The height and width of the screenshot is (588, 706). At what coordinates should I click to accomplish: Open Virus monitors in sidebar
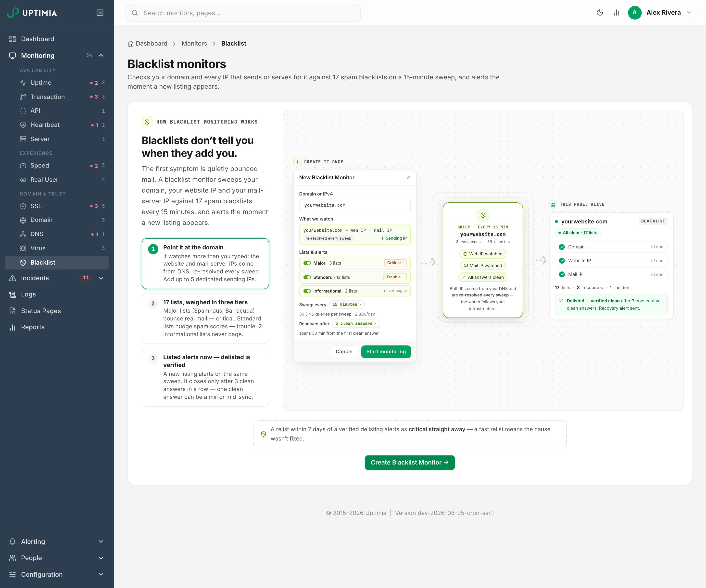(57, 248)
